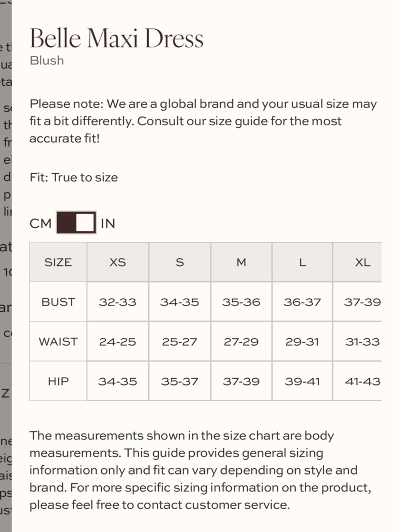Click the L size column header
The image size is (399, 532).
coord(302,262)
